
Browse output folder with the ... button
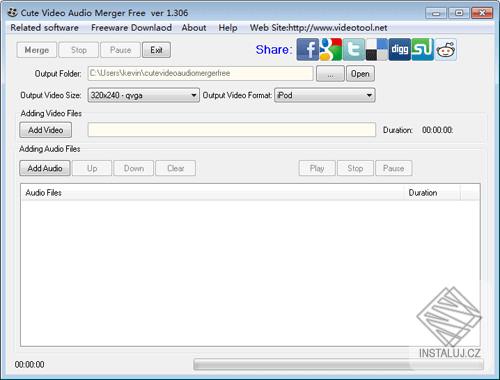pos(330,74)
